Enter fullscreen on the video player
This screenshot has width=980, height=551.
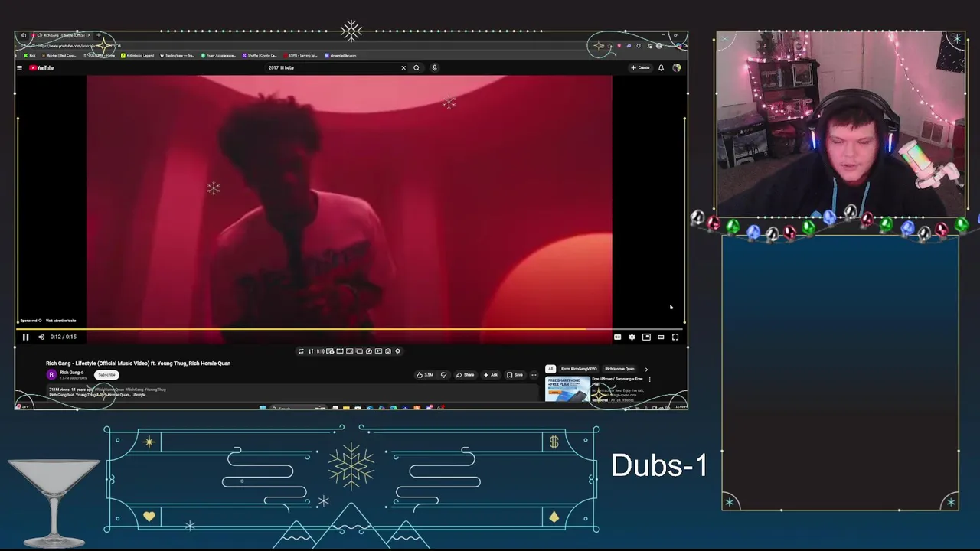675,337
